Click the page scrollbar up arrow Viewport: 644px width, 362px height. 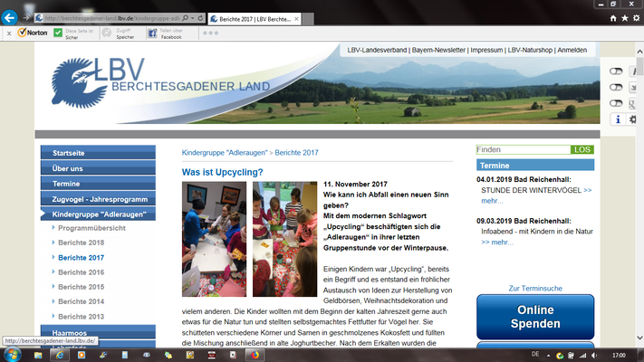click(639, 52)
